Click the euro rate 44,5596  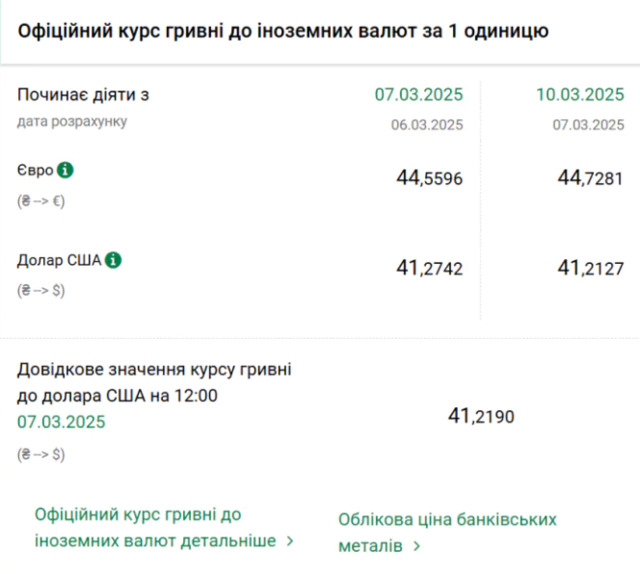click(x=430, y=178)
